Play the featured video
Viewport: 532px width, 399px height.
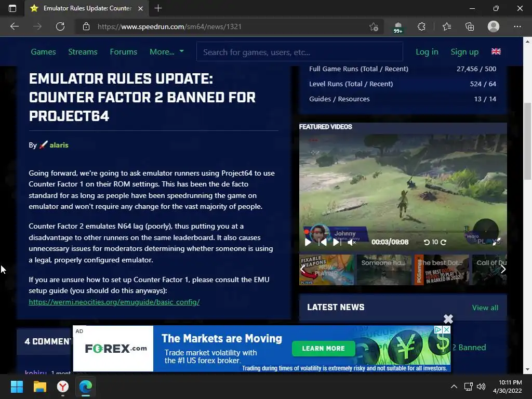click(308, 242)
